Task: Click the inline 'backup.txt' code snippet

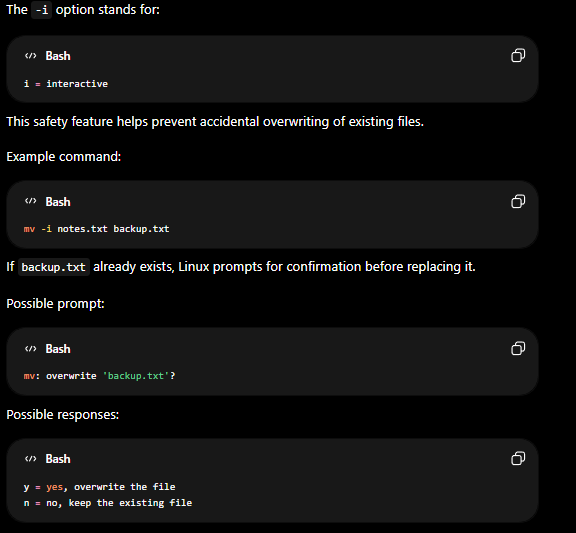Action: (x=54, y=267)
